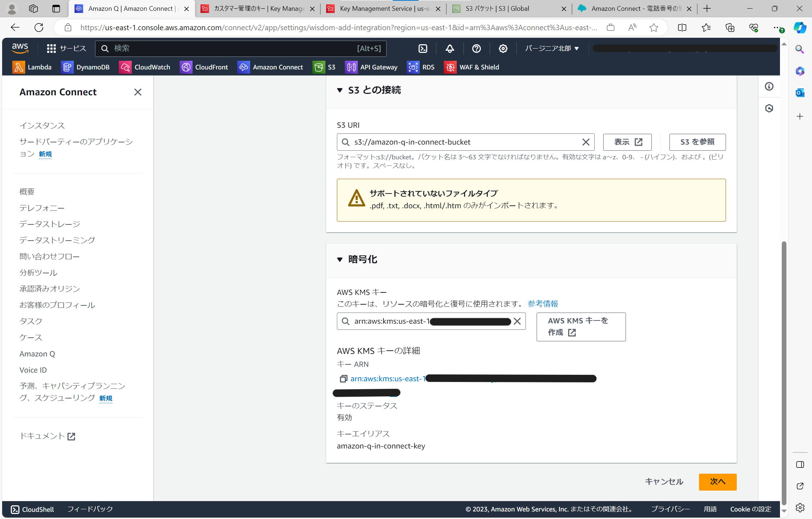The height and width of the screenshot is (519, 812).
Task: Collapse the S3 との接続 section
Action: [339, 90]
